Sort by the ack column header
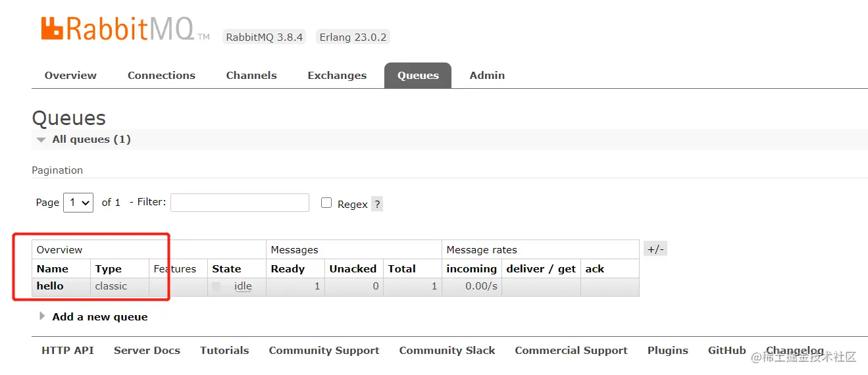The height and width of the screenshot is (375, 868). coord(595,268)
